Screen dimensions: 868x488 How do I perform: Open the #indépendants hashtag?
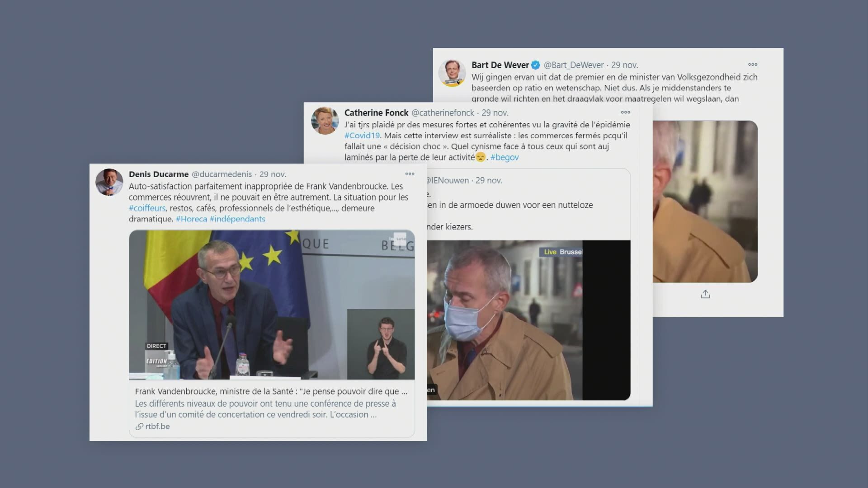237,219
